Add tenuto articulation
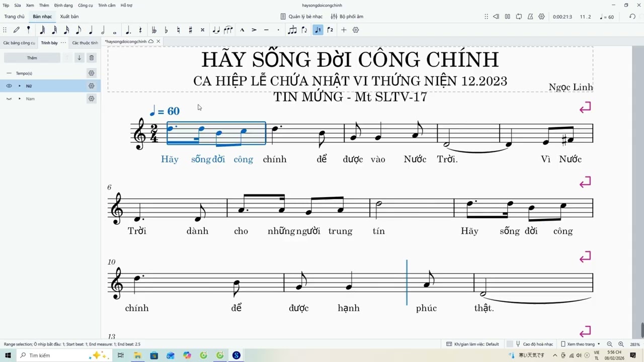Image resolution: width=644 pixels, height=362 pixels. [x=266, y=30]
